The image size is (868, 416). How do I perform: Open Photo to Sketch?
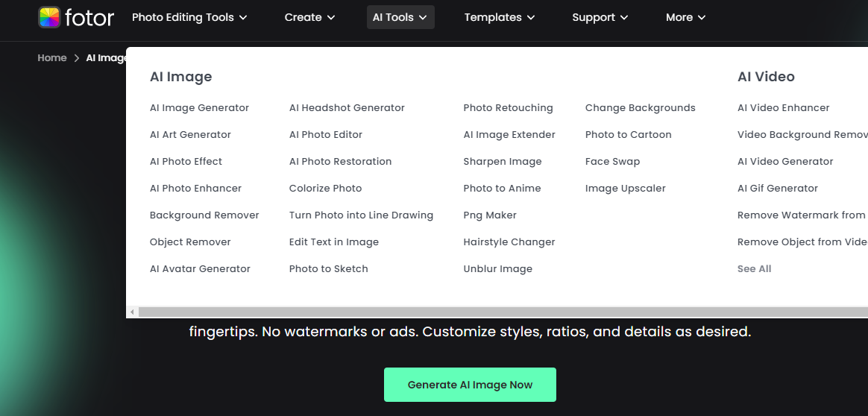pyautogui.click(x=328, y=269)
